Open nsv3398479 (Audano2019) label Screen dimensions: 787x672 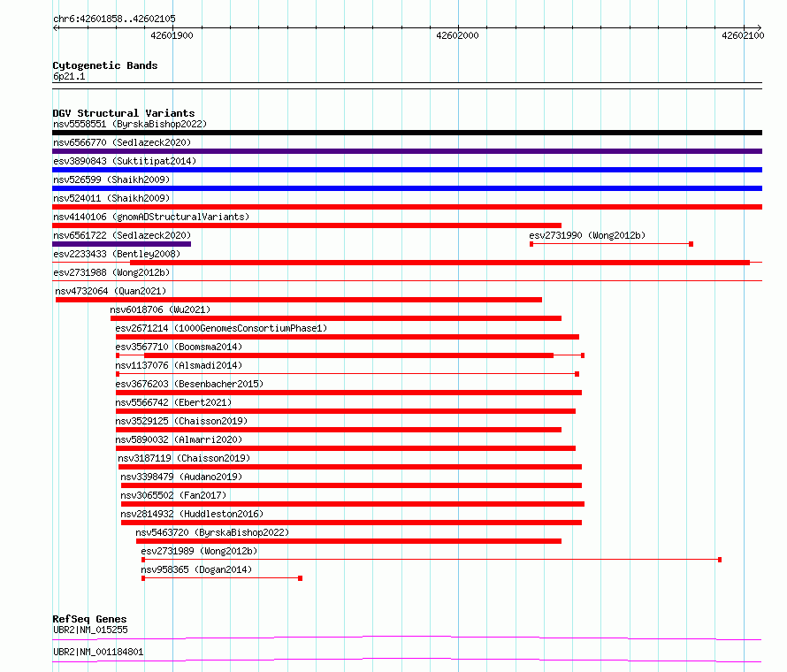pyautogui.click(x=181, y=477)
